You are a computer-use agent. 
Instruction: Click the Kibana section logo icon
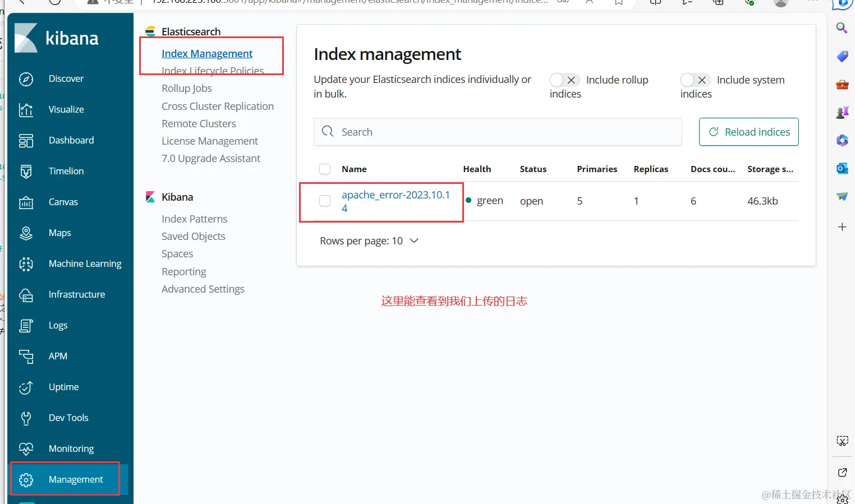(150, 197)
